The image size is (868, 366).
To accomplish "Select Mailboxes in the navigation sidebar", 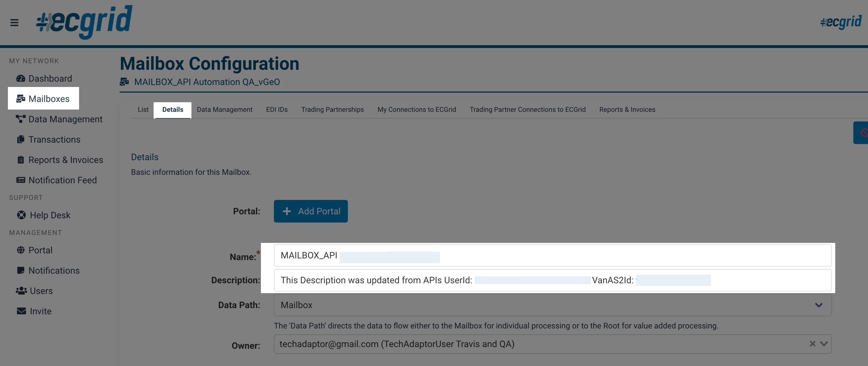I will (x=49, y=98).
